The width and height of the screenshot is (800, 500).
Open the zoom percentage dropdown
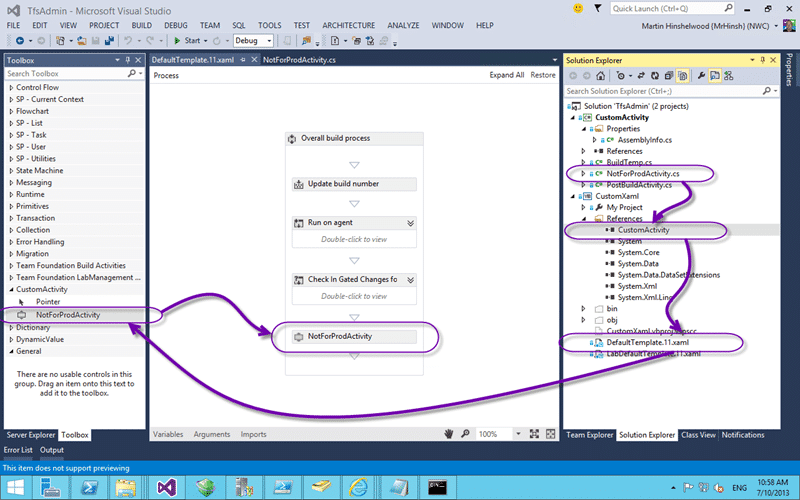coord(518,434)
